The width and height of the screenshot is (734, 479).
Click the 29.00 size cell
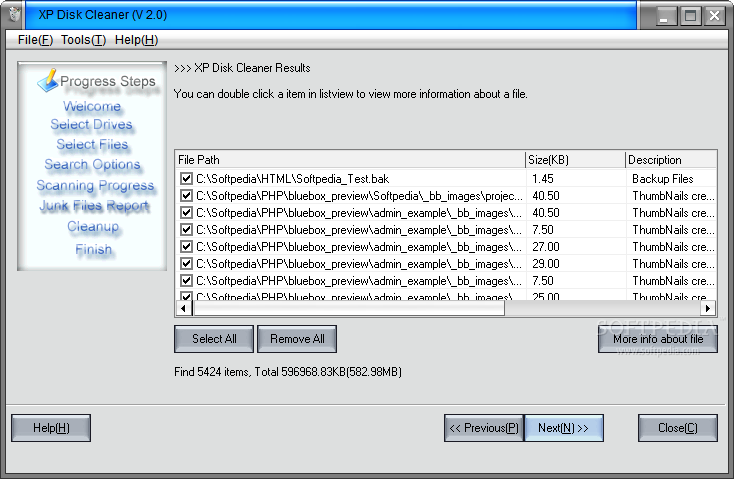[546, 264]
